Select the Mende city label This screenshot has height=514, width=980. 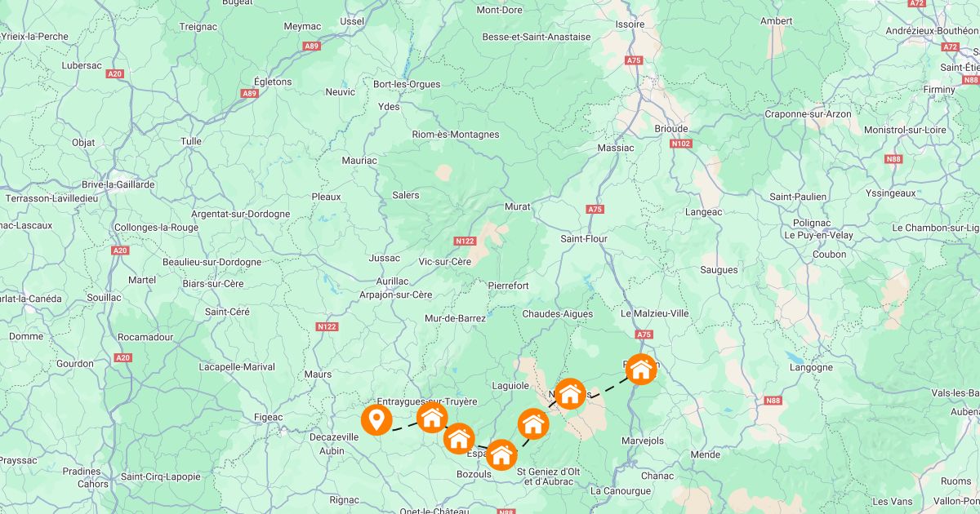[705, 454]
